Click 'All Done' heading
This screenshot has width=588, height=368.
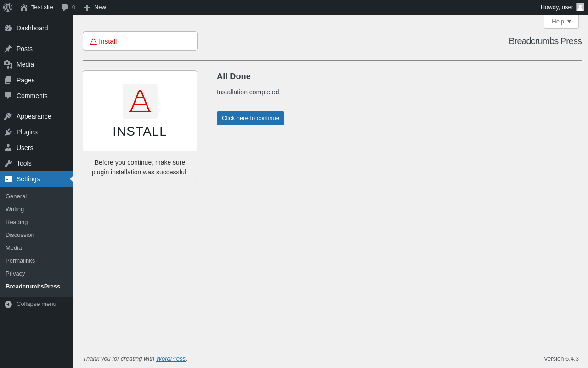(234, 76)
